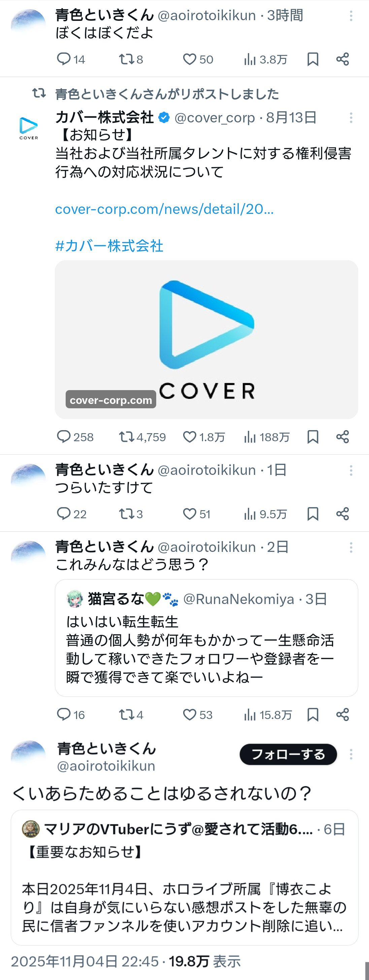Open more options menu on the Cover Corp post

pos(351,118)
